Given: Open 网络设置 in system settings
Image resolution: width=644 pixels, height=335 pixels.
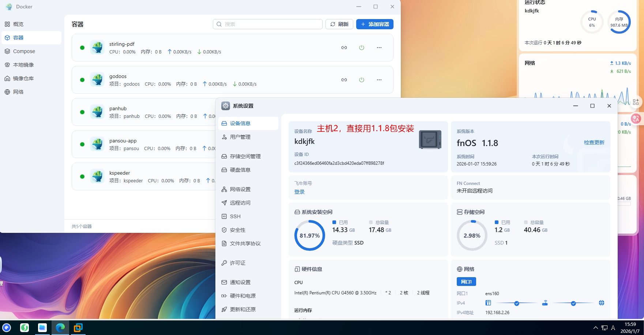Looking at the screenshot, I should pos(240,189).
